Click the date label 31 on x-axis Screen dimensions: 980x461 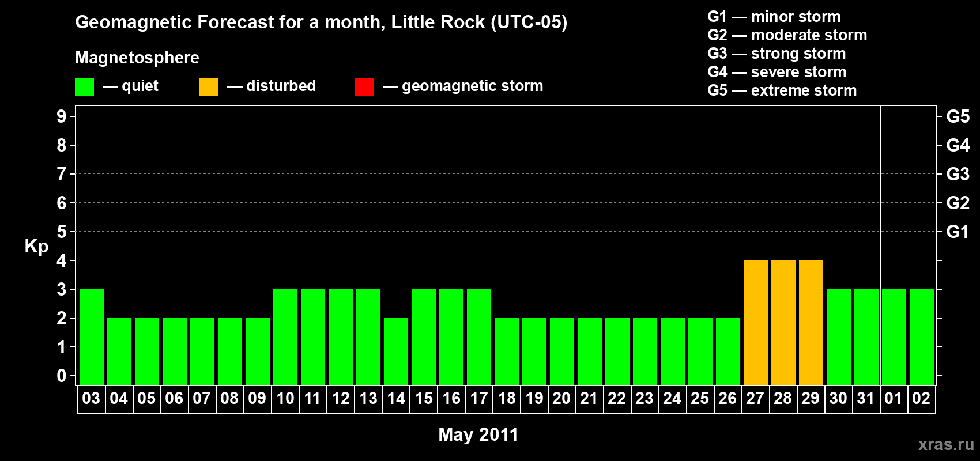tap(866, 399)
